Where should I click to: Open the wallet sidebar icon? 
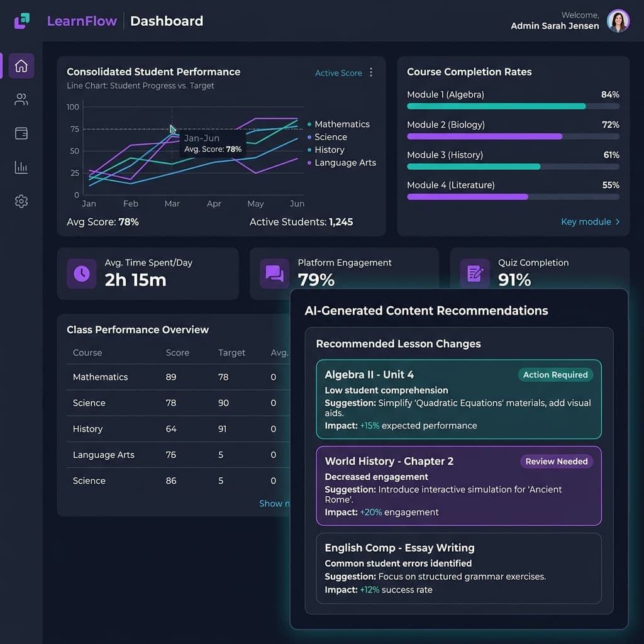pos(21,133)
